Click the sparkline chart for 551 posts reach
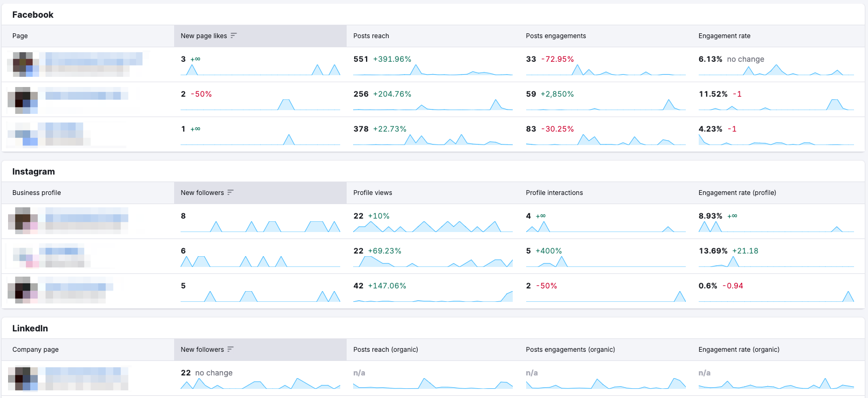 point(433,70)
